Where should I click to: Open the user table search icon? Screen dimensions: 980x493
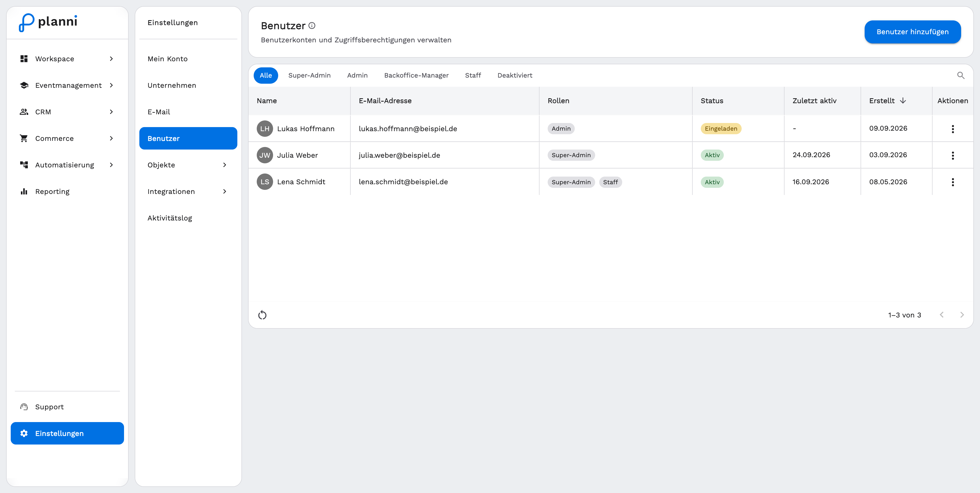[961, 75]
